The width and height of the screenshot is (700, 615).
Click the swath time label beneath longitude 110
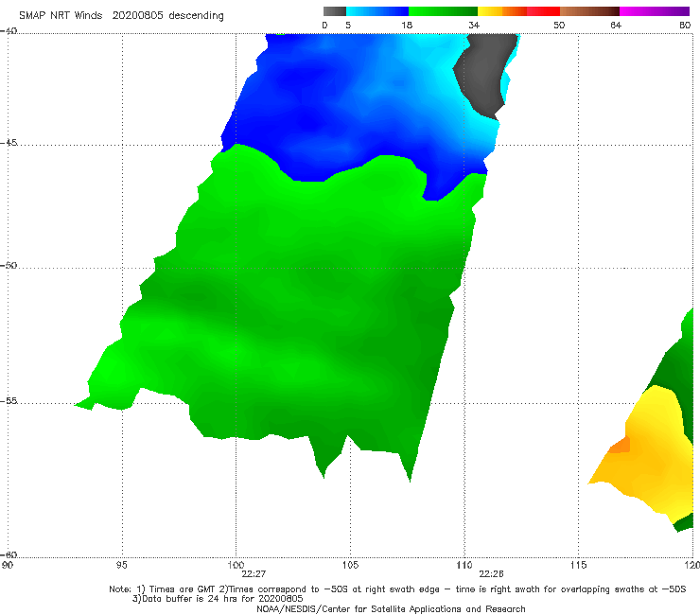[491, 574]
